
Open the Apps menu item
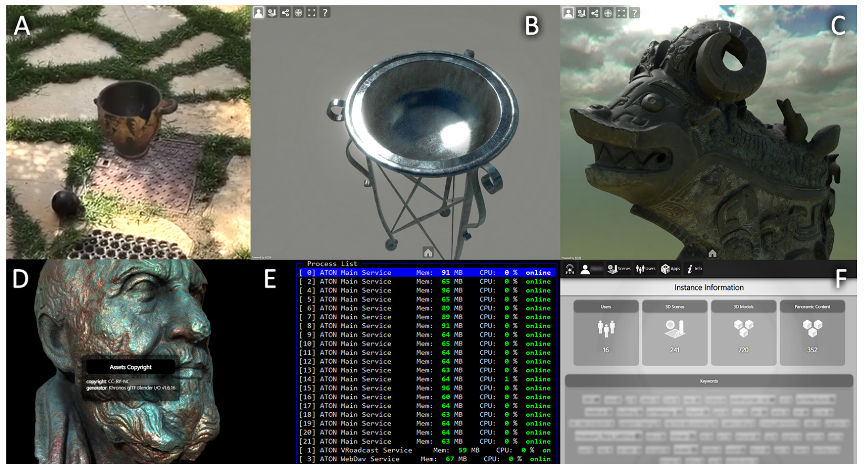670,269
